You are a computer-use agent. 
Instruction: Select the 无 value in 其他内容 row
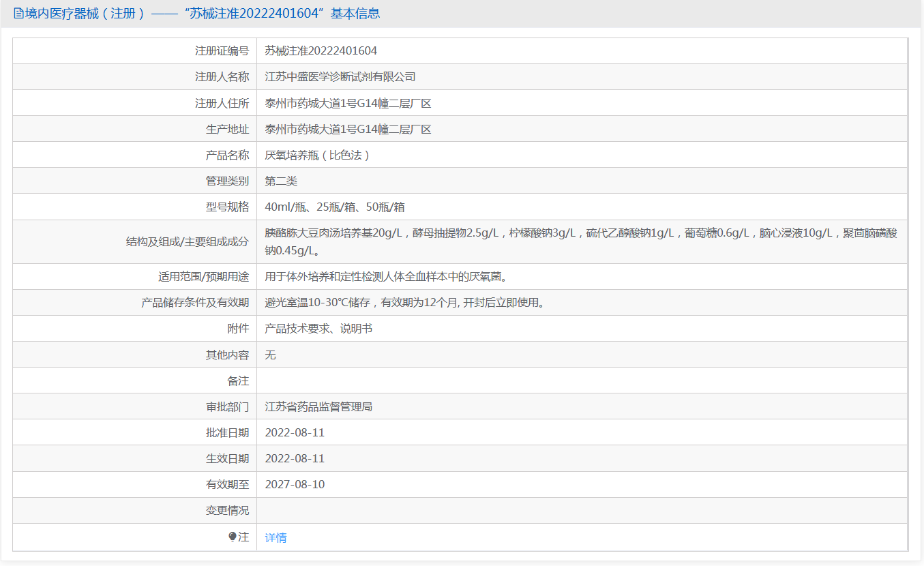click(x=271, y=355)
